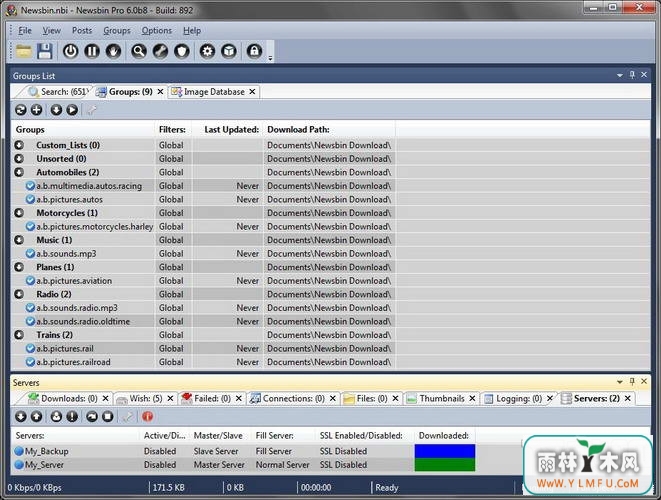The width and height of the screenshot is (661, 500).
Task: Open the File menu
Action: (x=25, y=31)
